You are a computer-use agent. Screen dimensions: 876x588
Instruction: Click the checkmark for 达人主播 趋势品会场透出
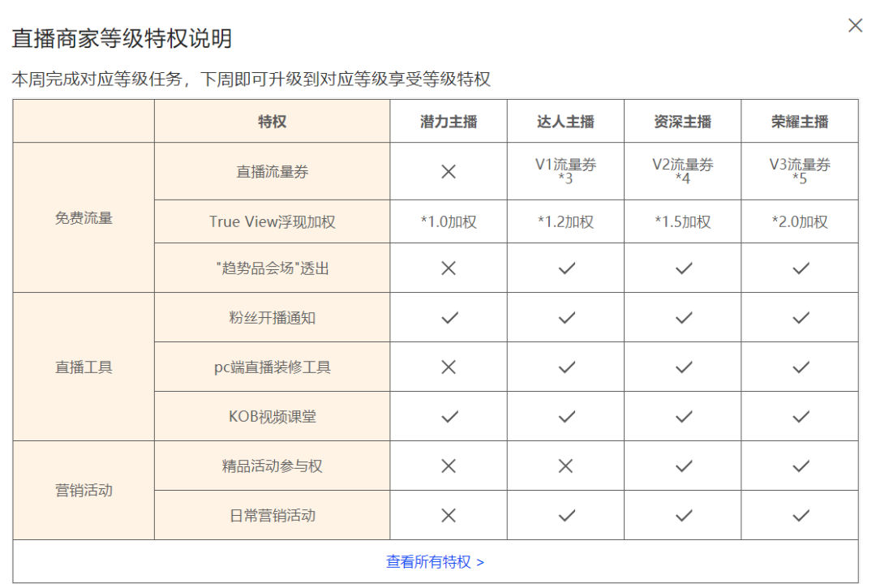coord(566,268)
